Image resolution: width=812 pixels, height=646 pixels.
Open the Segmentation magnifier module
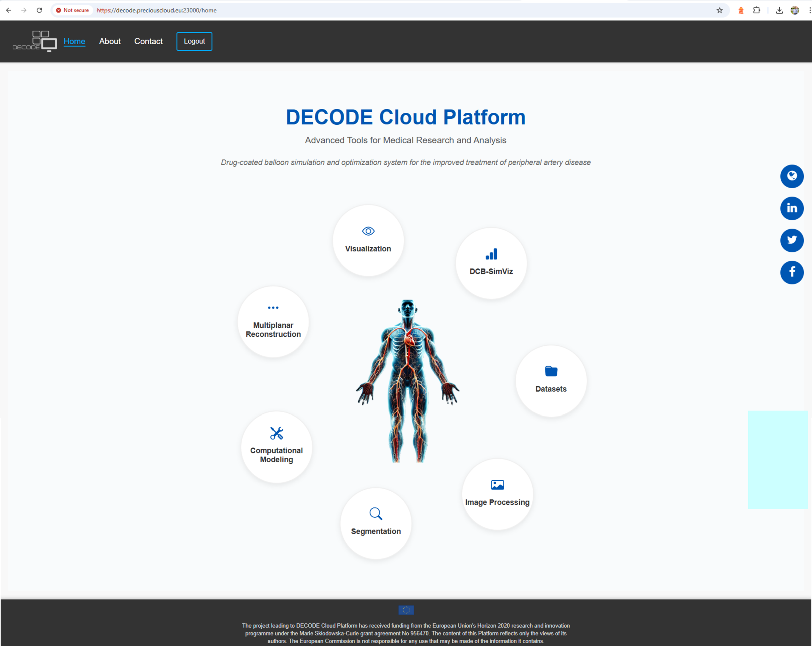pyautogui.click(x=376, y=523)
